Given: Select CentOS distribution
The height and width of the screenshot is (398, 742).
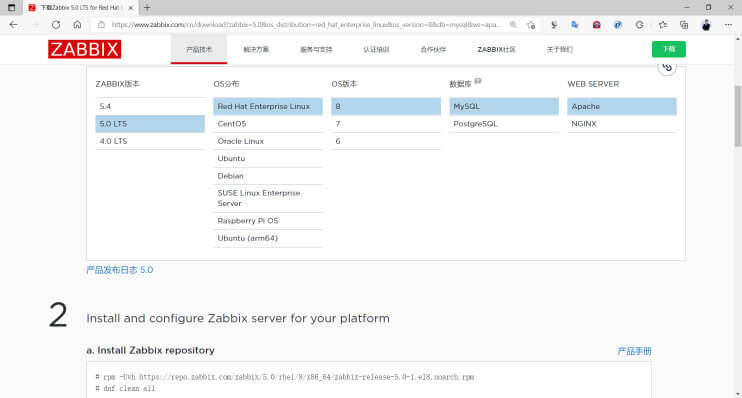Looking at the screenshot, I should (x=268, y=124).
